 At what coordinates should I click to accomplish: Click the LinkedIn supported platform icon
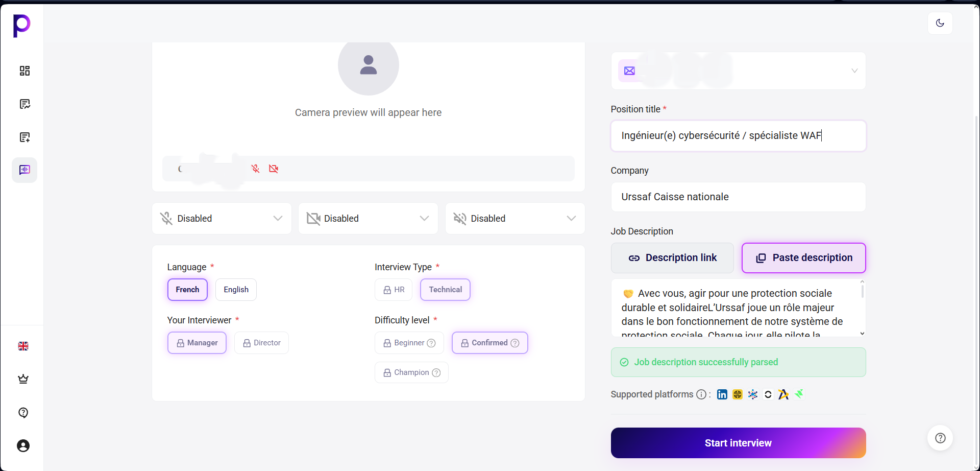point(722,394)
